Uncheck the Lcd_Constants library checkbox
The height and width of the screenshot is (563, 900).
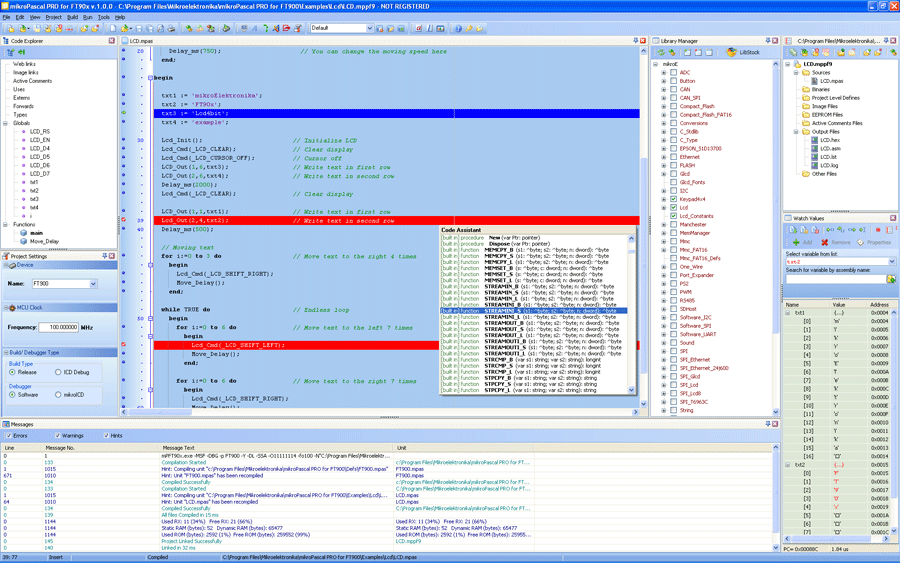click(x=673, y=216)
